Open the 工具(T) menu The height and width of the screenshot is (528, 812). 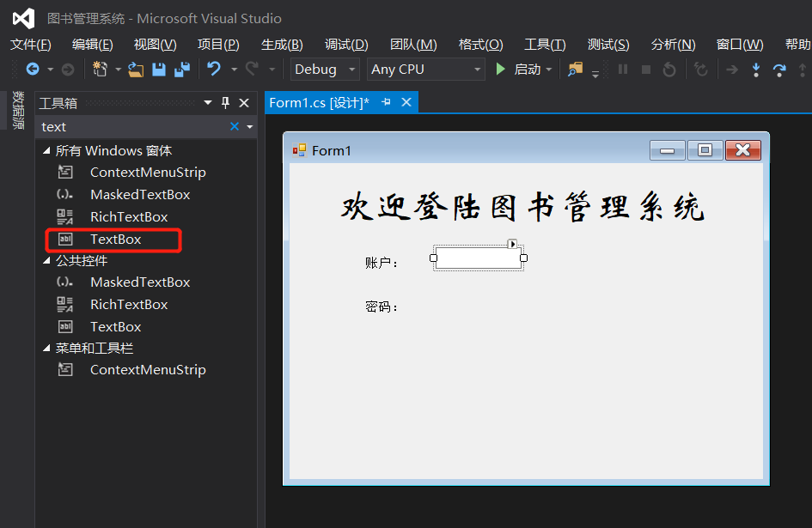(545, 45)
